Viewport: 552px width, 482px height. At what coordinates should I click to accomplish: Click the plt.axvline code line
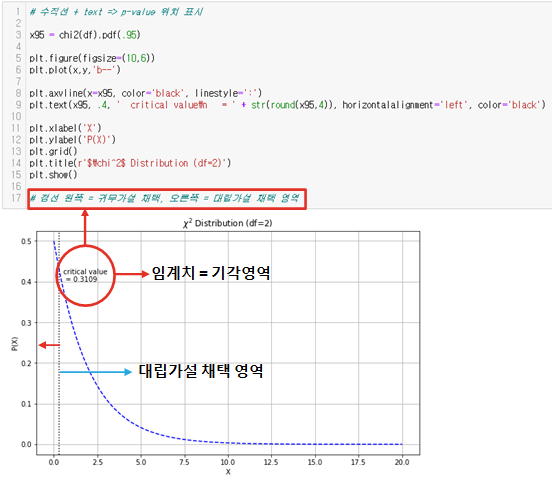click(x=145, y=93)
